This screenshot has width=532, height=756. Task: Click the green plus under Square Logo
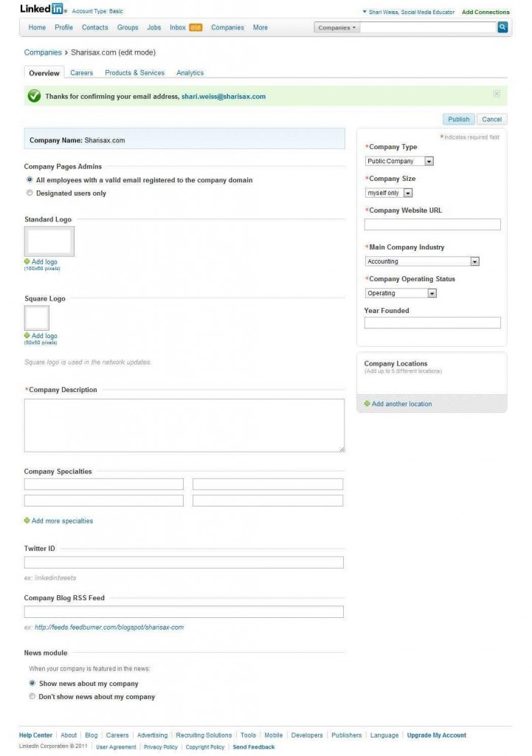pyautogui.click(x=27, y=336)
